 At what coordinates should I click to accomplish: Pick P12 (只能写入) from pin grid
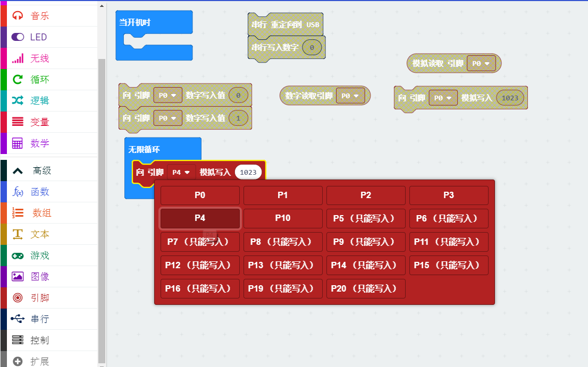pos(200,265)
